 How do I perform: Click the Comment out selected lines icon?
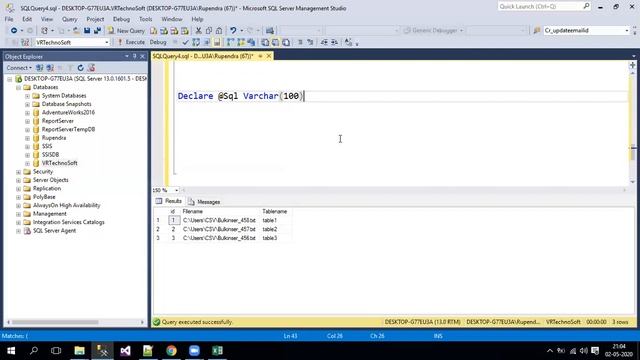pos(300,42)
